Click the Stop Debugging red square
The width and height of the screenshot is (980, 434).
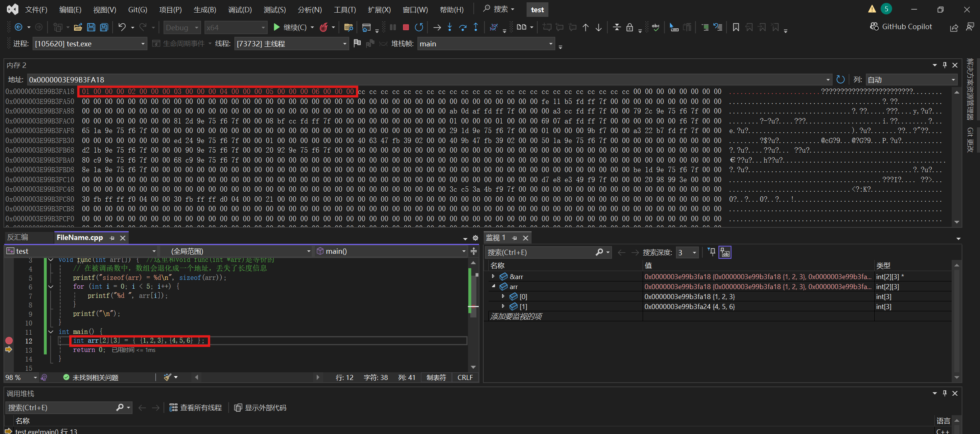406,27
